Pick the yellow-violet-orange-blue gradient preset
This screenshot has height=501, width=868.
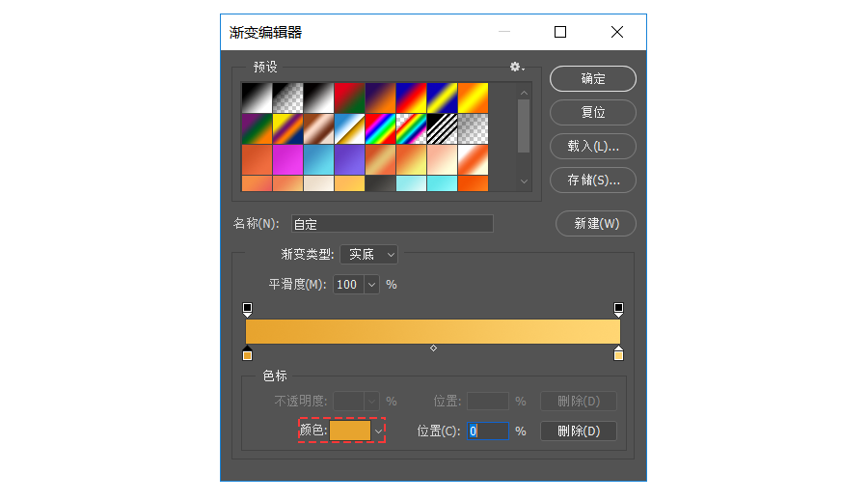(287, 128)
